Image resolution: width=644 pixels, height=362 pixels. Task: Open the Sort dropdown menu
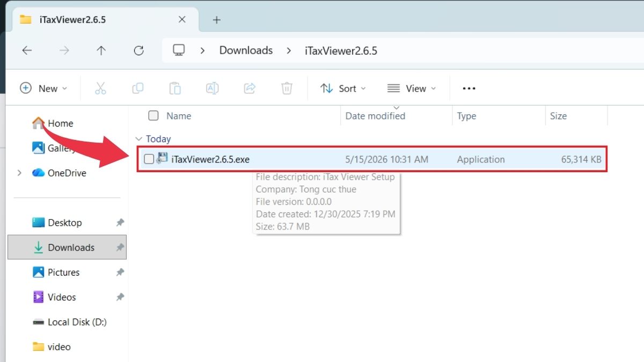[x=343, y=88]
